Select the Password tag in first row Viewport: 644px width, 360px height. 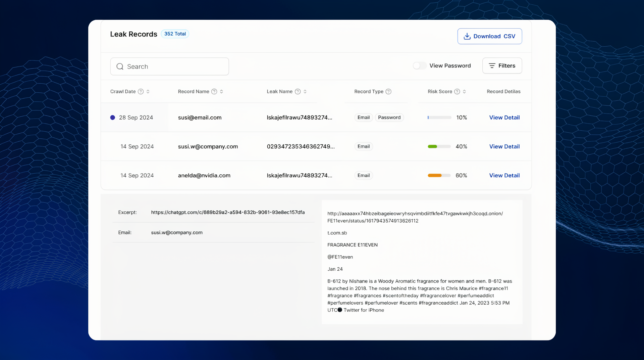point(389,118)
